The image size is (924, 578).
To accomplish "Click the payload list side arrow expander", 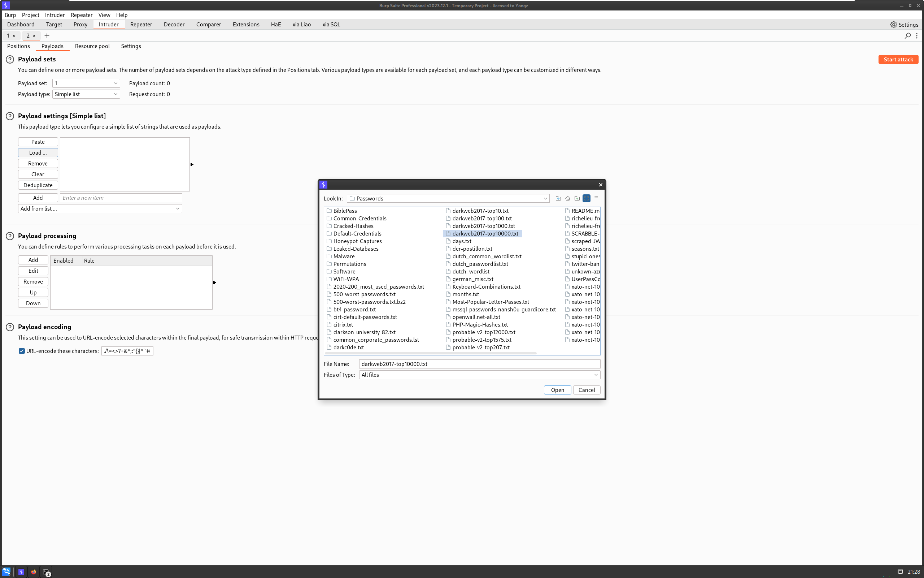I will point(192,164).
